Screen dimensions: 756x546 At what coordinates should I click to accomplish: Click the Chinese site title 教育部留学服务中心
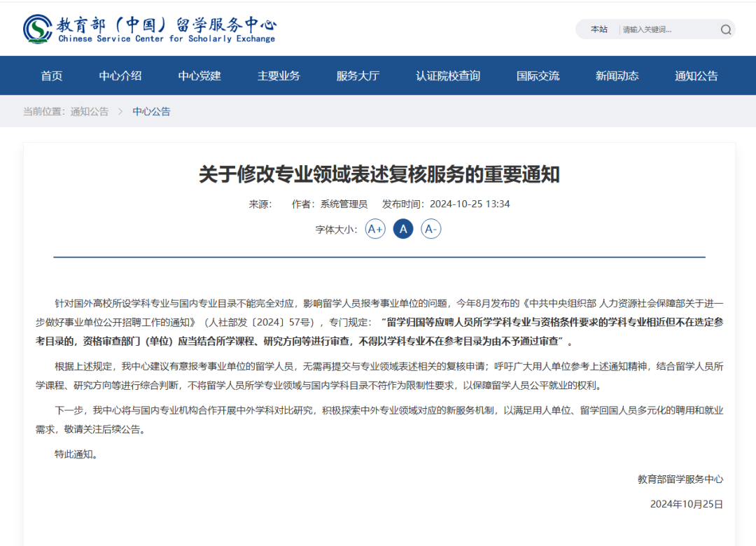pos(167,24)
